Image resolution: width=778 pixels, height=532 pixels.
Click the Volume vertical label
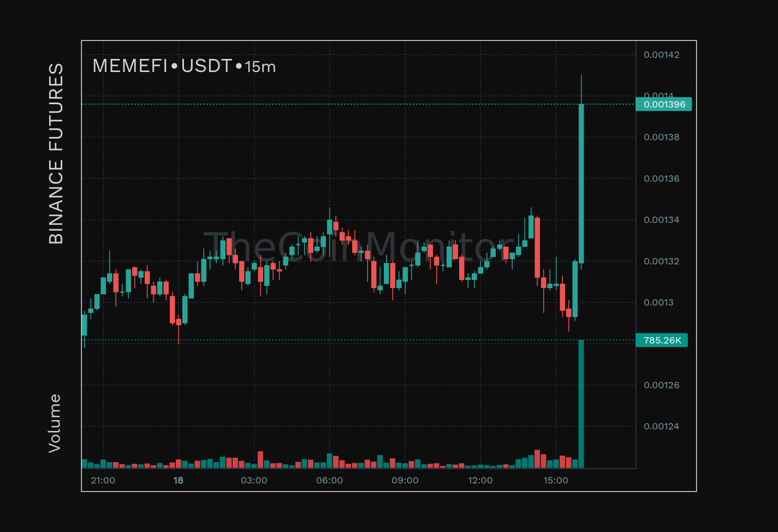(56, 422)
